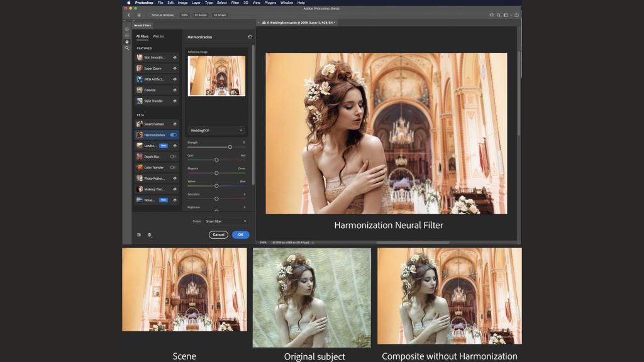
Task: Select the Zoom magnifier tool in left toolbar
Action: pyautogui.click(x=126, y=48)
